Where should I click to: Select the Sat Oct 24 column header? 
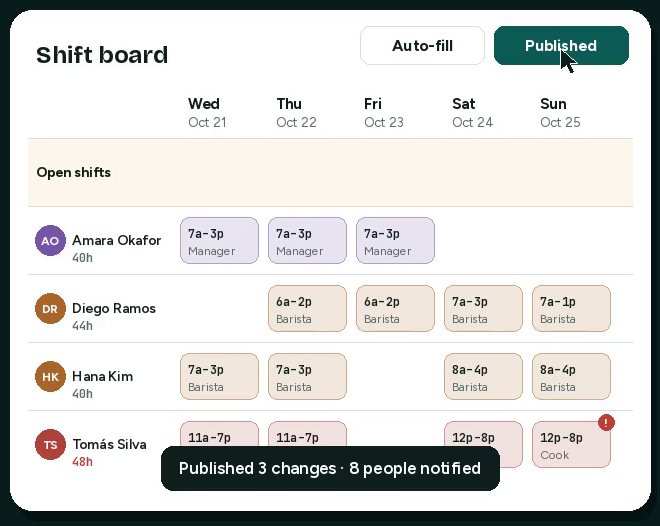pyautogui.click(x=472, y=113)
